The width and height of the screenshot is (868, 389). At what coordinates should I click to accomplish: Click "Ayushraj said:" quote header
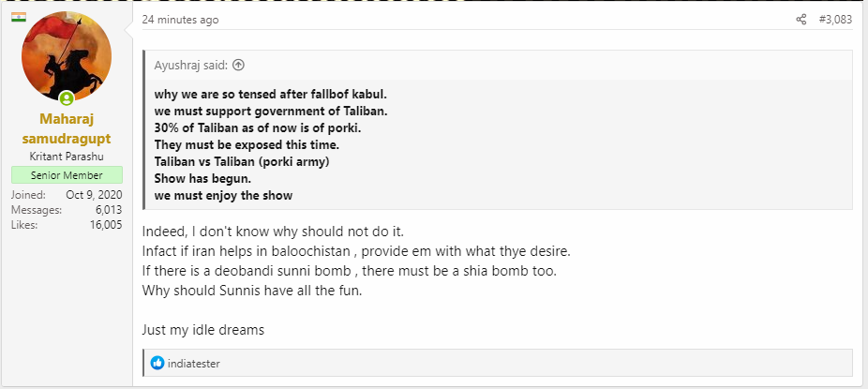tap(191, 66)
